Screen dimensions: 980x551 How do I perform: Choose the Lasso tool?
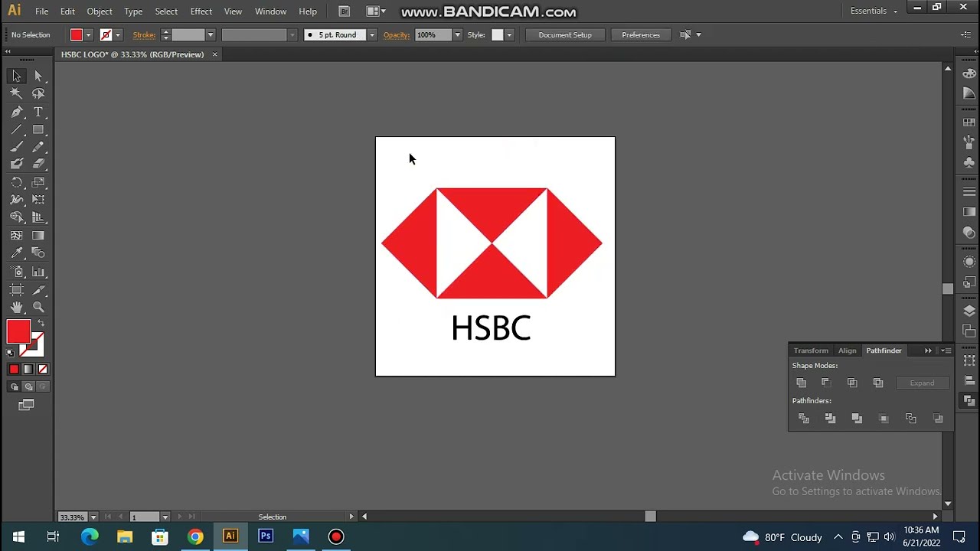coord(38,93)
